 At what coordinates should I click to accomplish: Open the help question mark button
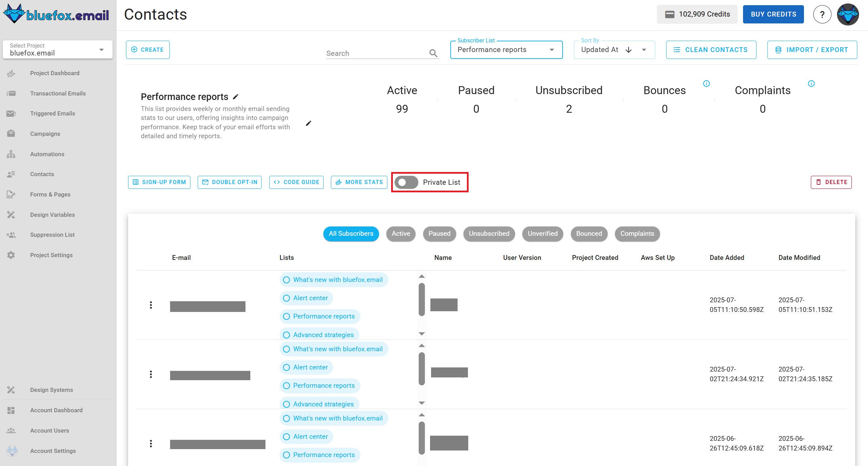[822, 14]
